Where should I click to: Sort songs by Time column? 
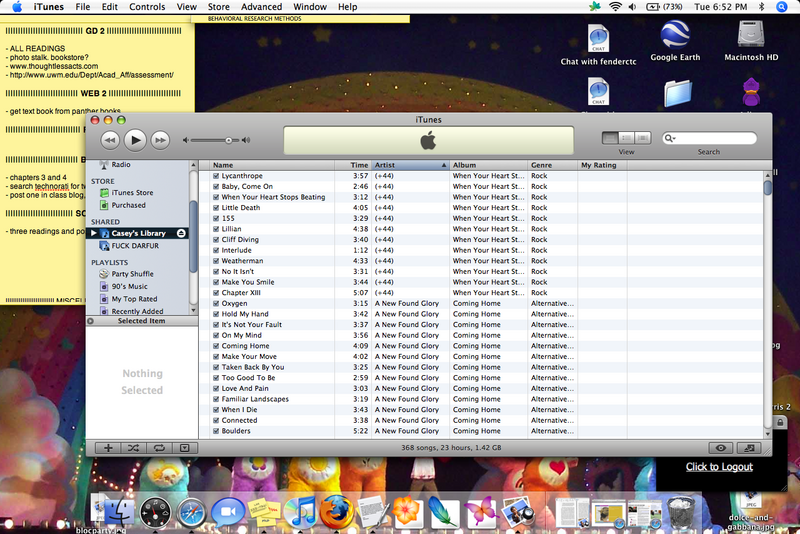[353, 165]
